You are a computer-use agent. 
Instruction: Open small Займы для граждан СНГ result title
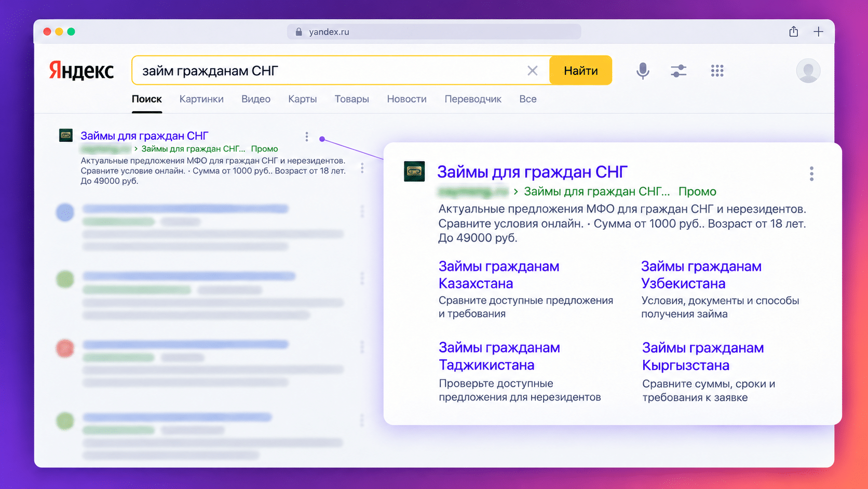(x=144, y=136)
